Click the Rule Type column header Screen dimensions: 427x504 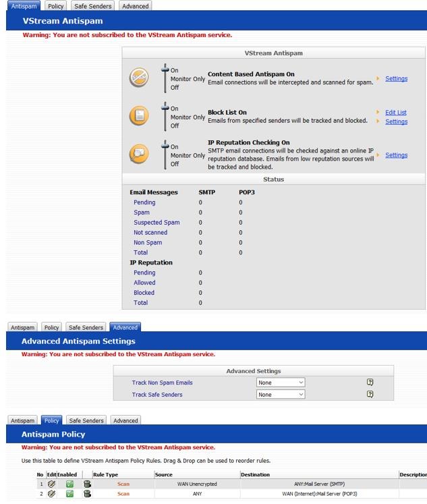coord(105,474)
